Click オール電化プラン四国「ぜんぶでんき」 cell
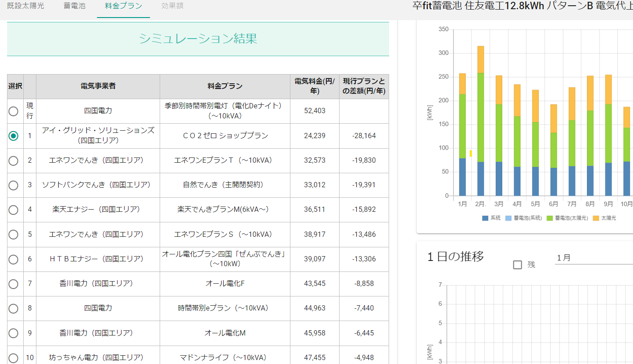The image size is (633, 364). 225,259
